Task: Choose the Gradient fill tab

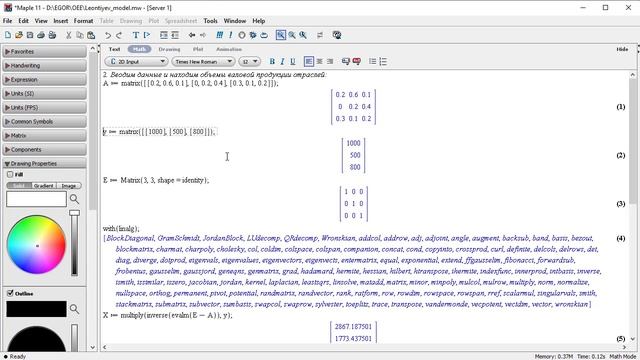Action: click(44, 186)
